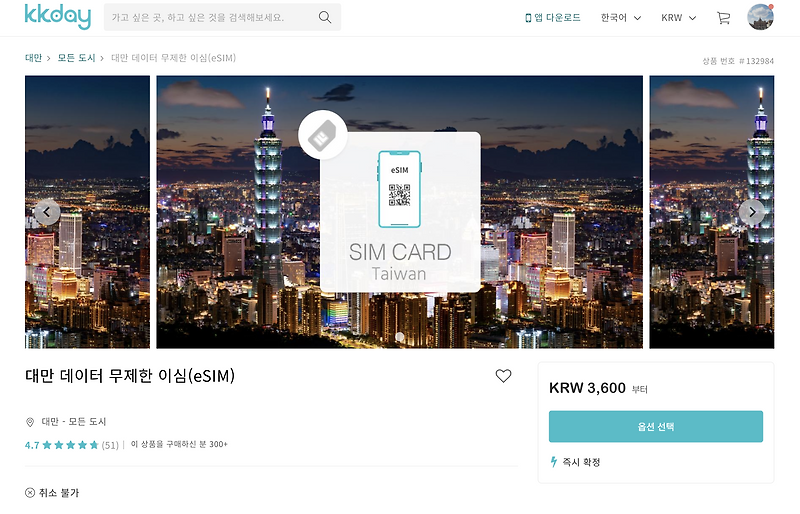Open the right Taipei skyline thumbnail
The height and width of the screenshot is (514, 800).
711,212
